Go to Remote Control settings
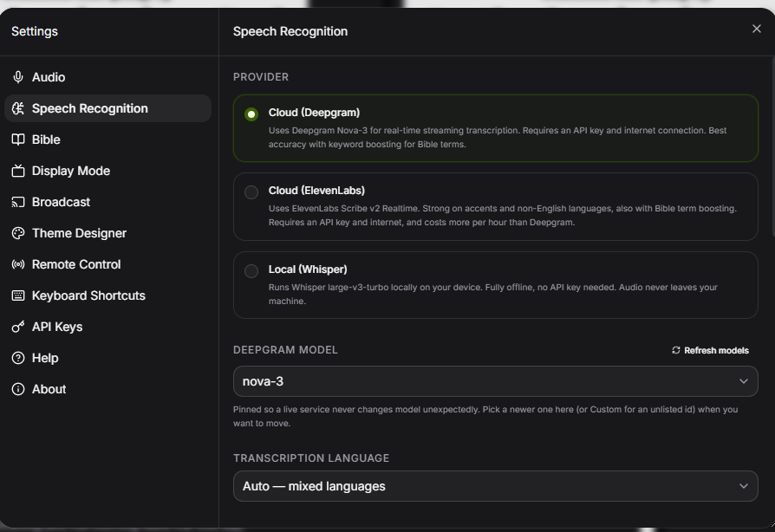Viewport: 775px width, 532px height. 107,264
